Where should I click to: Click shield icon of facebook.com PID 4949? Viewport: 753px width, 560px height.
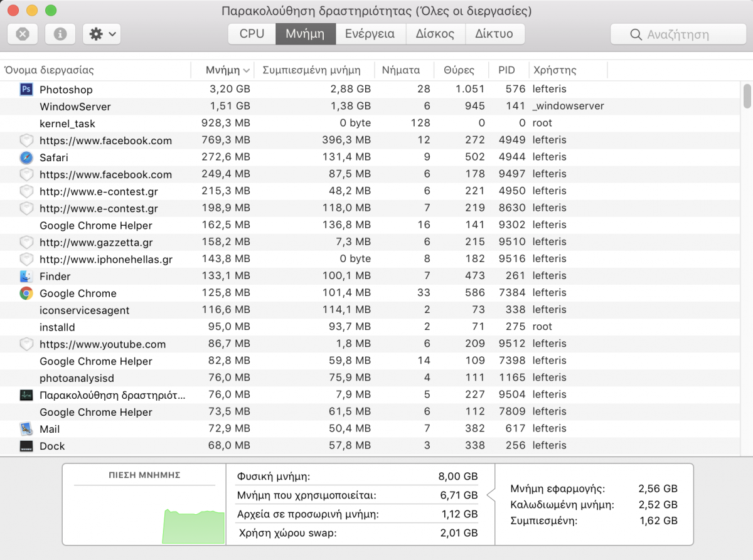(26, 140)
